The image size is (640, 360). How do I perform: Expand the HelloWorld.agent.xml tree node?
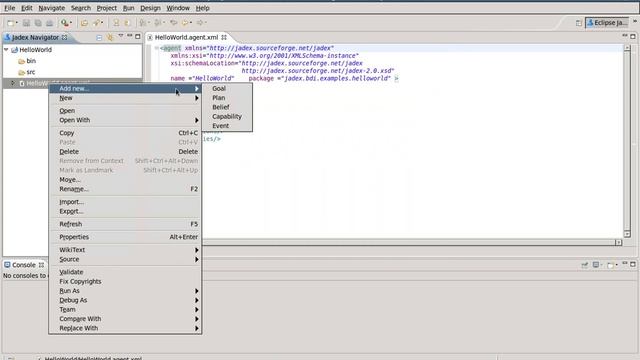click(13, 83)
